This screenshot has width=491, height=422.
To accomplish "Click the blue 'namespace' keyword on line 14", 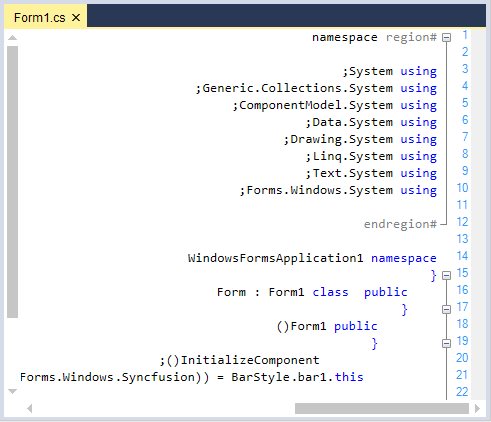I will click(x=404, y=258).
